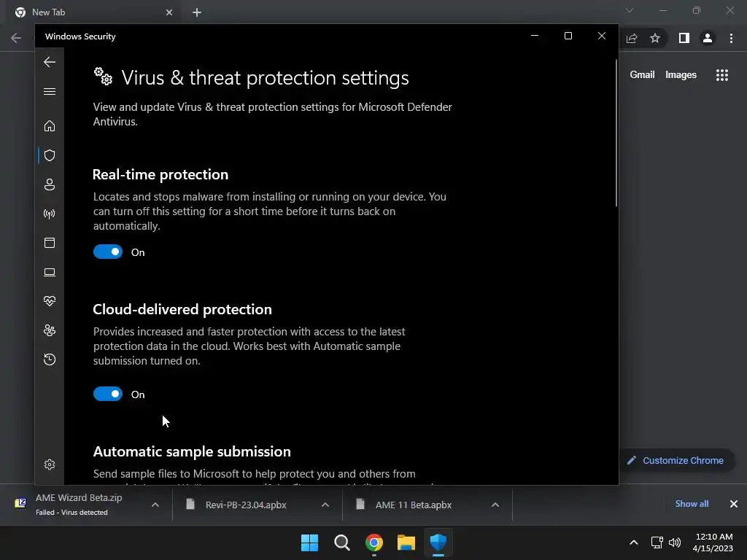Click Chrome back navigation arrow
This screenshot has height=560, width=747.
tap(16, 38)
